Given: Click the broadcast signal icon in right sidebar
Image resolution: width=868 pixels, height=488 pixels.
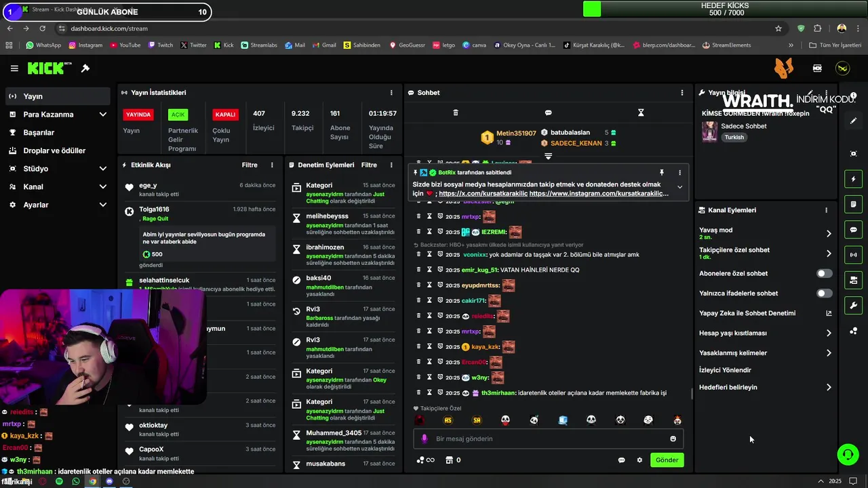Looking at the screenshot, I should (x=854, y=255).
